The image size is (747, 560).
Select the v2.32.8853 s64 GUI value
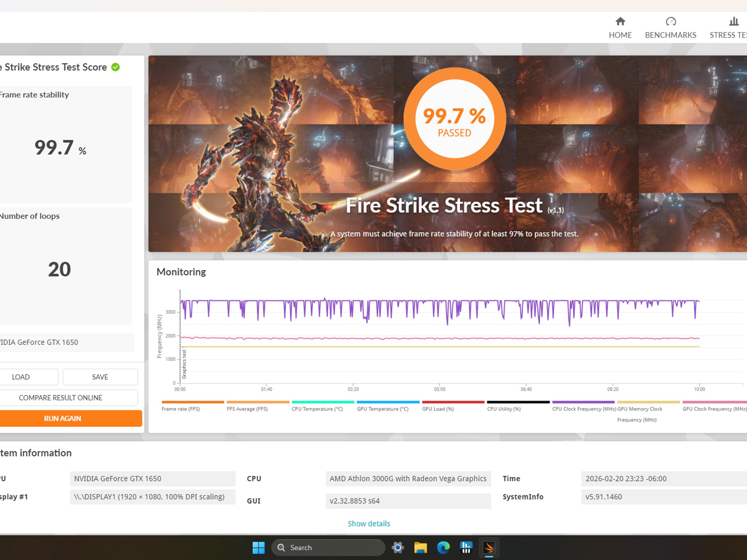[x=408, y=501]
